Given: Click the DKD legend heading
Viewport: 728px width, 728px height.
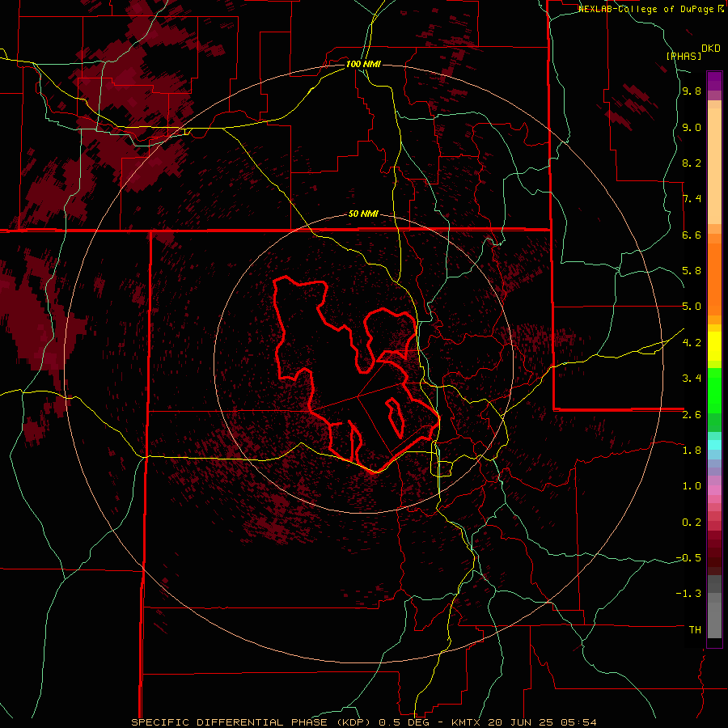Looking at the screenshot, I should [x=711, y=49].
